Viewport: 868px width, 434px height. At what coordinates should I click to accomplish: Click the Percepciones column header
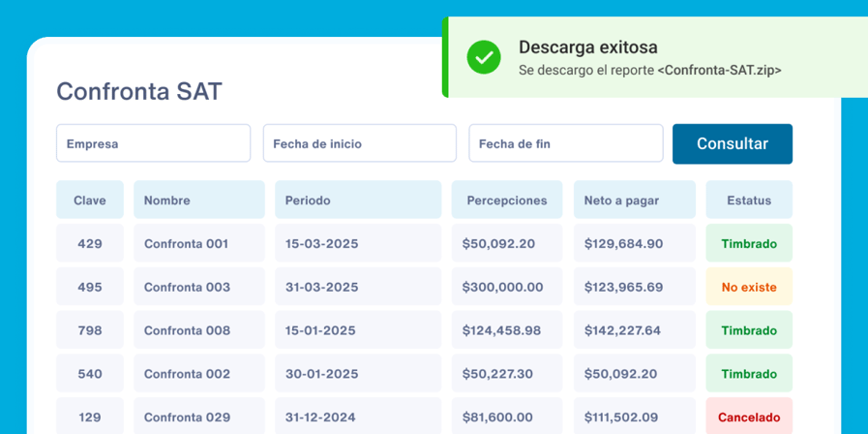[x=507, y=201]
